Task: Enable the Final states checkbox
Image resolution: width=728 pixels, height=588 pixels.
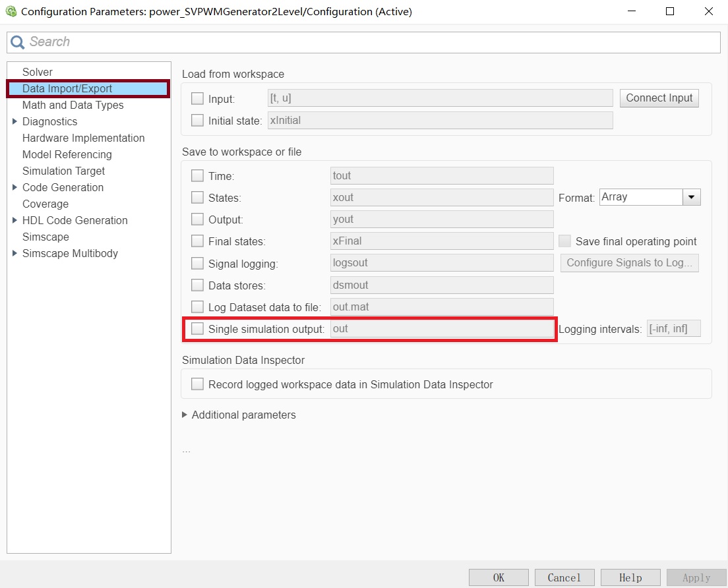Action: (x=197, y=241)
